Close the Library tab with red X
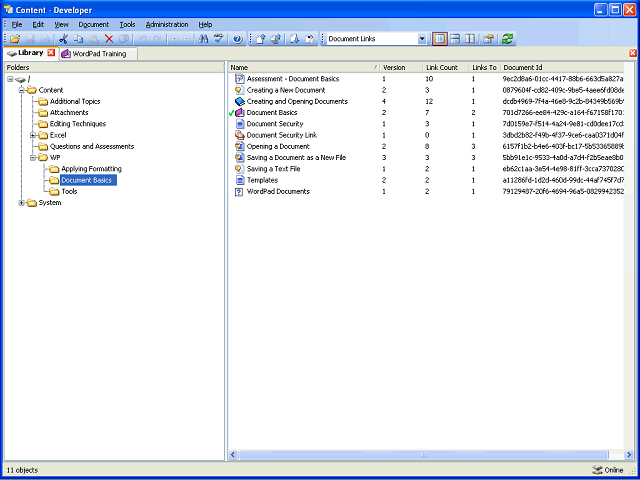The height and width of the screenshot is (480, 640). (x=51, y=53)
